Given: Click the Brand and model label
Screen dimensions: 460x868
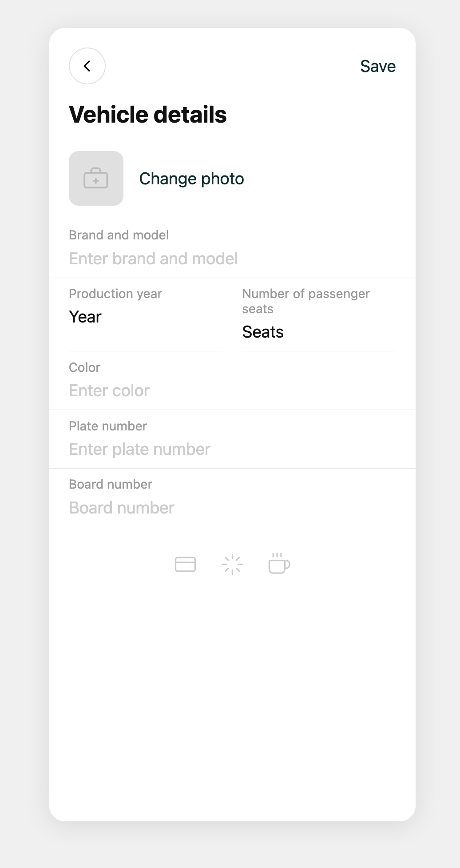Looking at the screenshot, I should click(119, 235).
